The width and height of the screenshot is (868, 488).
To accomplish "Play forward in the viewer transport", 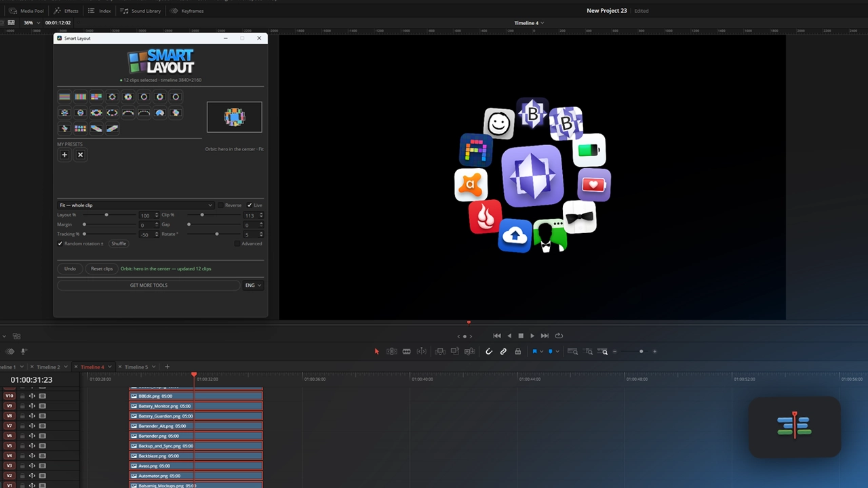I will 532,335.
